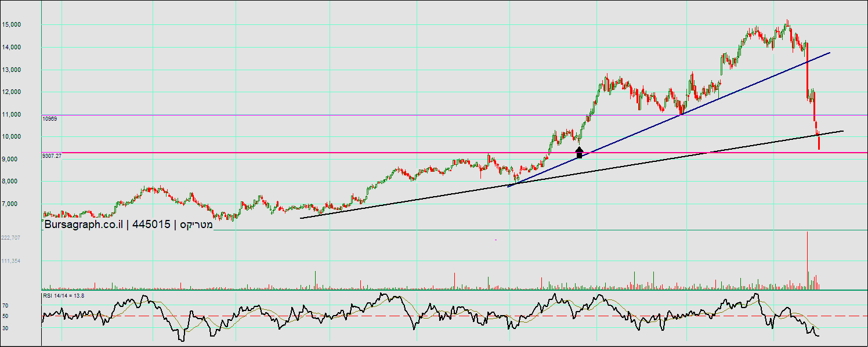This screenshot has width=868, height=347.
Task: Select the right end of the black trendline
Action: [x=842, y=131]
